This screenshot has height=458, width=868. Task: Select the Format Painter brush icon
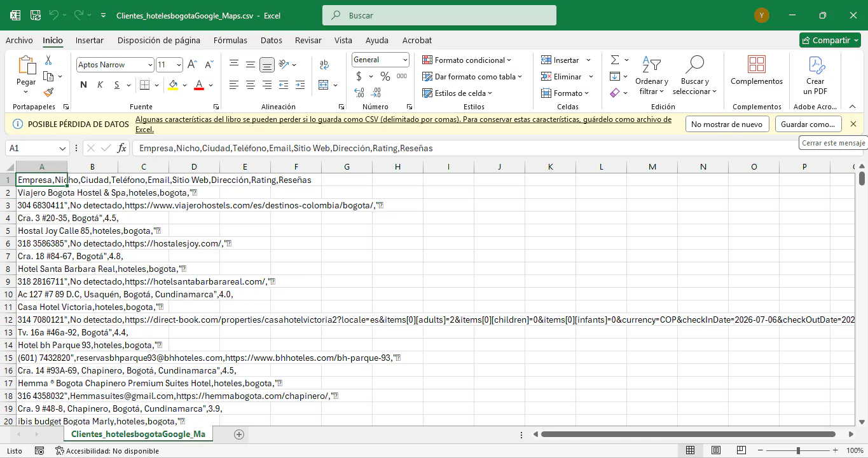click(x=48, y=93)
